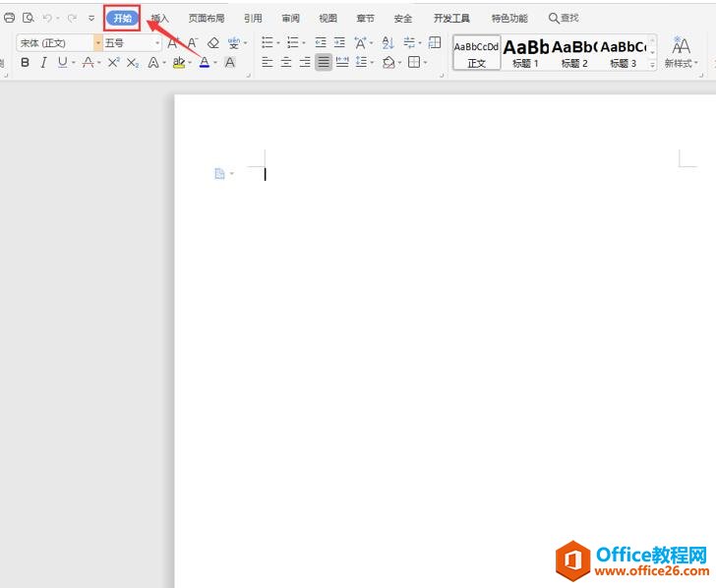716x588 pixels.
Task: Click the sort A-Z icon
Action: pyautogui.click(x=388, y=43)
